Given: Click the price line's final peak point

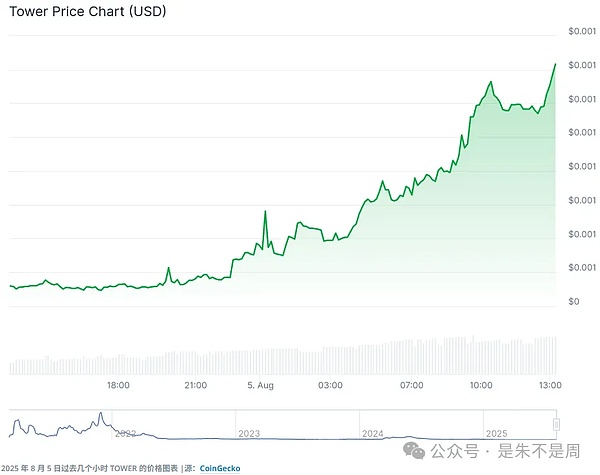Looking at the screenshot, I should click(555, 64).
